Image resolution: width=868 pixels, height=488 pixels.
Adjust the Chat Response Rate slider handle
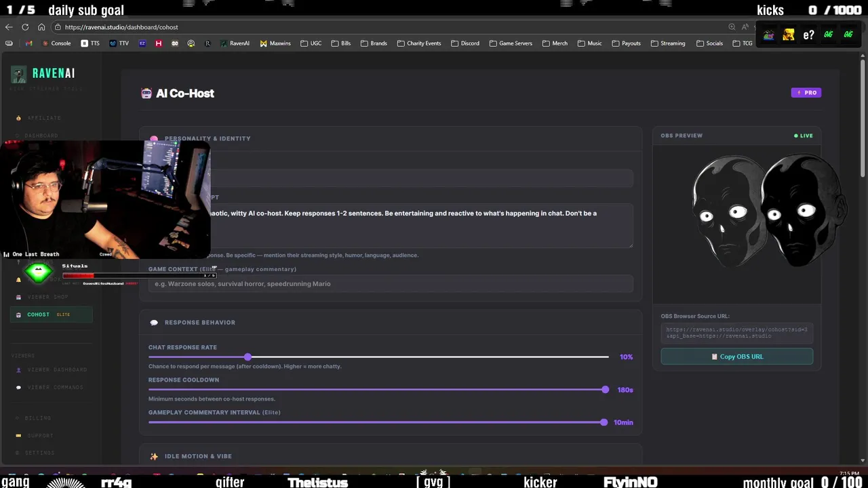coord(248,357)
